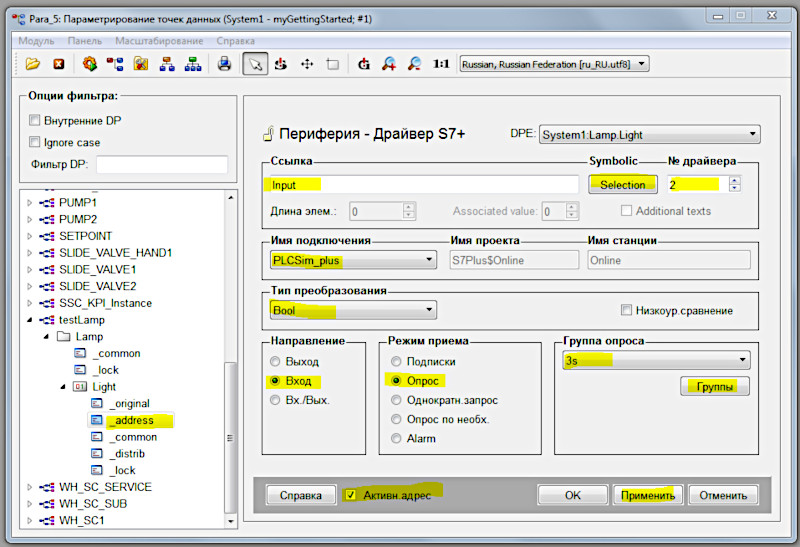The height and width of the screenshot is (547, 800).
Task: Expand the PUMP2 tree node
Action: (30, 219)
